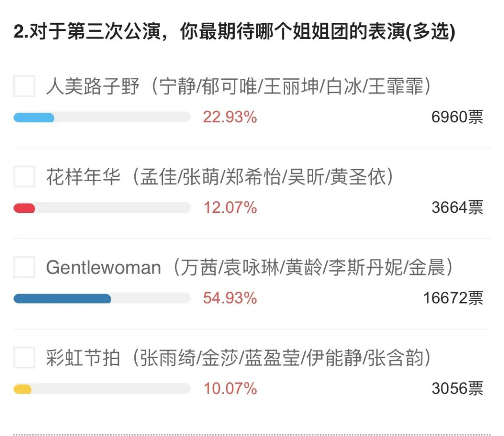This screenshot has height=436, width=504.
Task: Click the 16672票 vote count
Action: [x=453, y=298]
